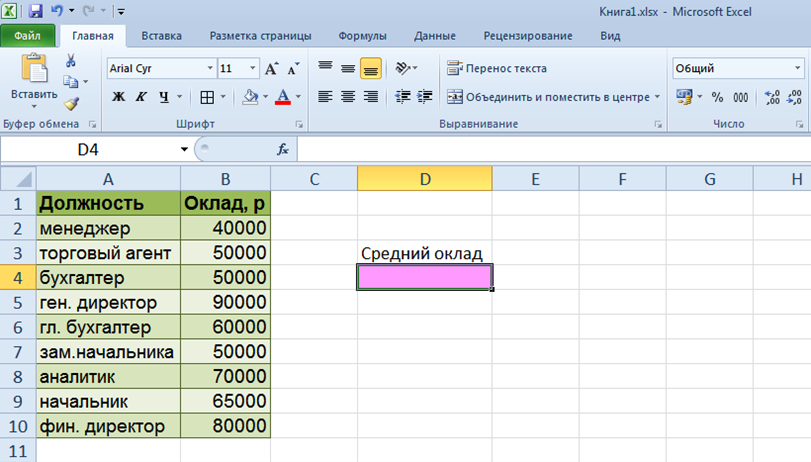The image size is (811, 462).
Task: Click the Increase Font Size icon
Action: pyautogui.click(x=272, y=69)
